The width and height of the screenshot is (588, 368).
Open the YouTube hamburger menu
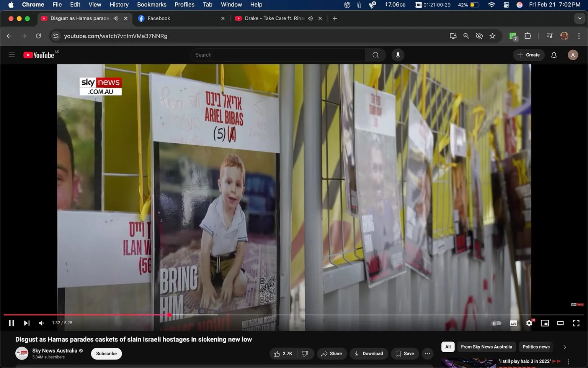11,54
